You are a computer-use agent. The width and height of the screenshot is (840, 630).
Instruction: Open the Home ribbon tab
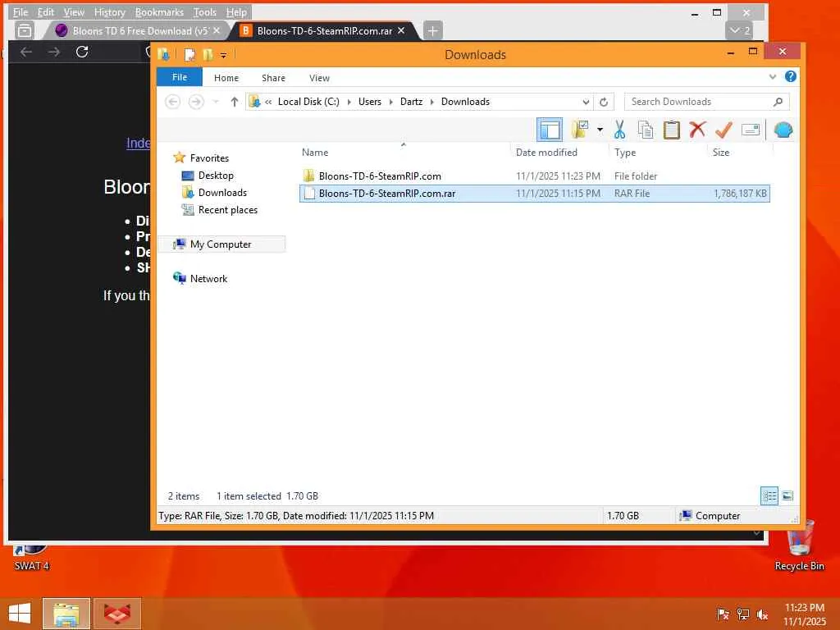tap(226, 78)
